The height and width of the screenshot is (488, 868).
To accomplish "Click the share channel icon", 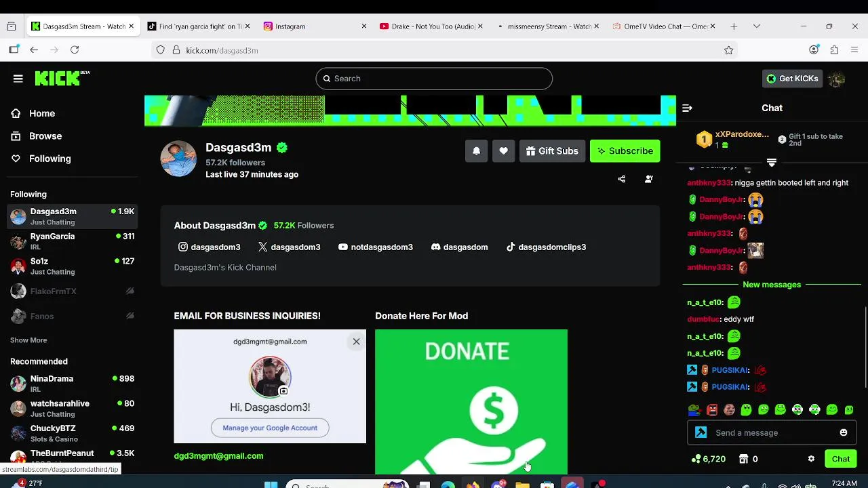I will [622, 179].
